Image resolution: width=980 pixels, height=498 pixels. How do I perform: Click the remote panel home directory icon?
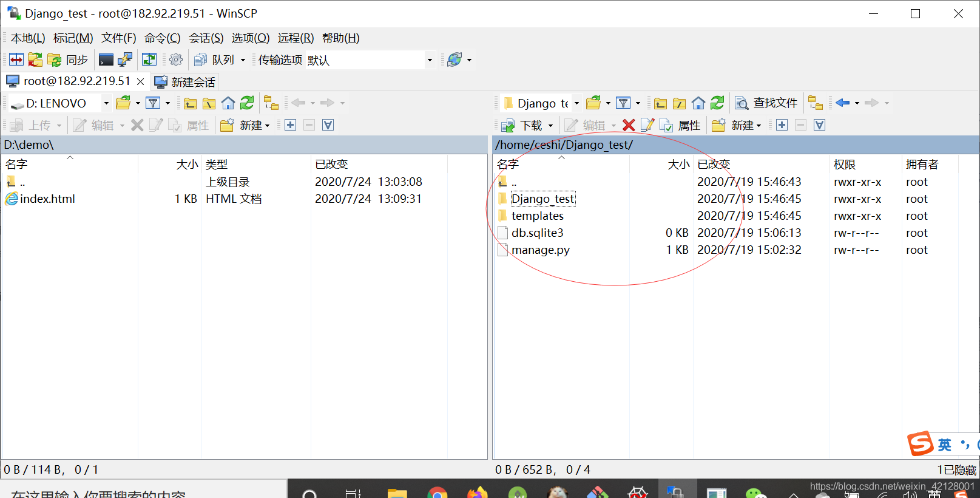698,103
